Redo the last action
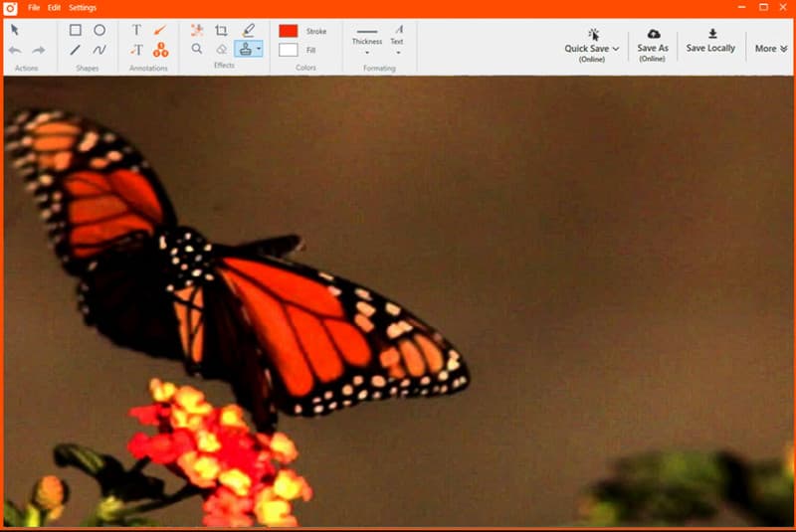 click(39, 50)
